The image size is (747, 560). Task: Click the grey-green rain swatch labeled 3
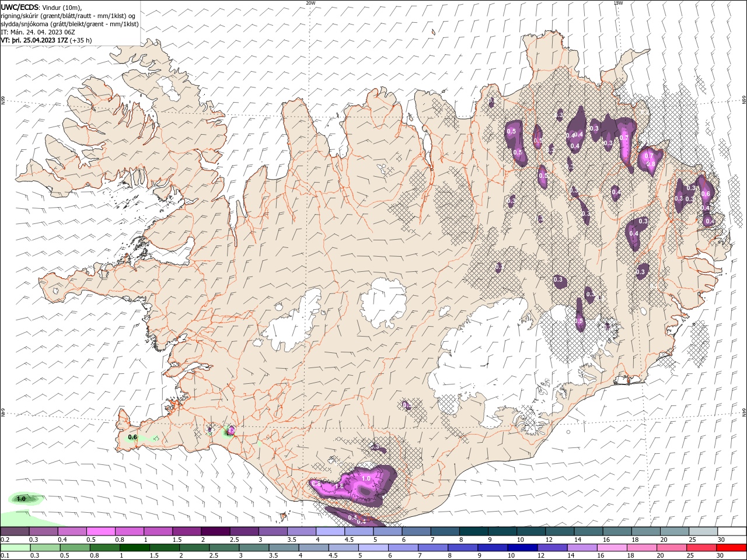pyautogui.click(x=254, y=548)
